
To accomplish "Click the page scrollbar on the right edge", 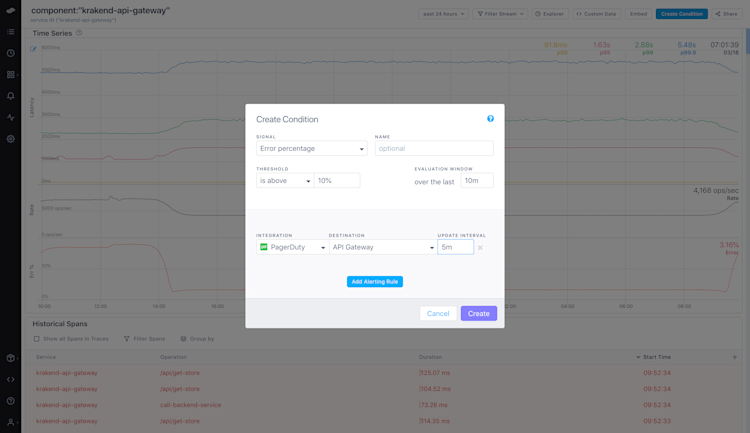I will [x=748, y=41].
